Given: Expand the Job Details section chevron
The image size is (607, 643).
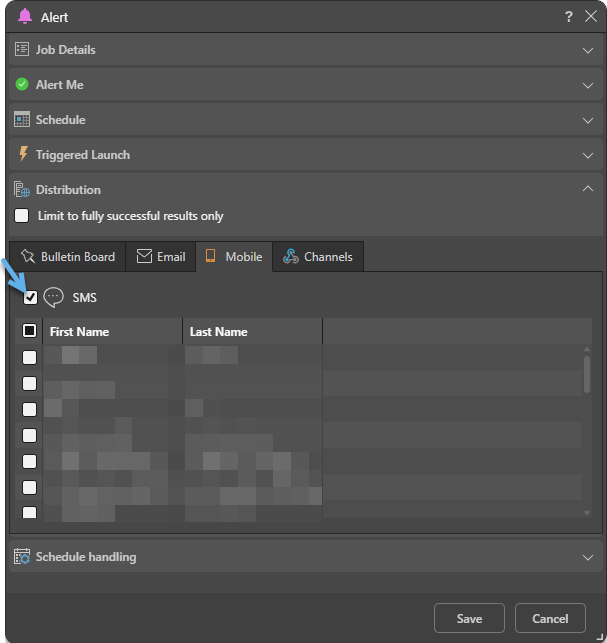Looking at the screenshot, I should point(588,50).
